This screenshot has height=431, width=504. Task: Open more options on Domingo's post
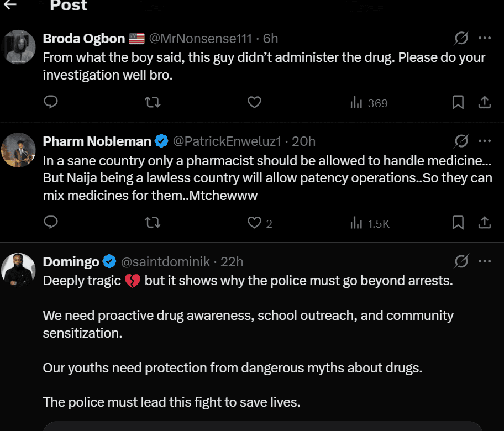(485, 261)
